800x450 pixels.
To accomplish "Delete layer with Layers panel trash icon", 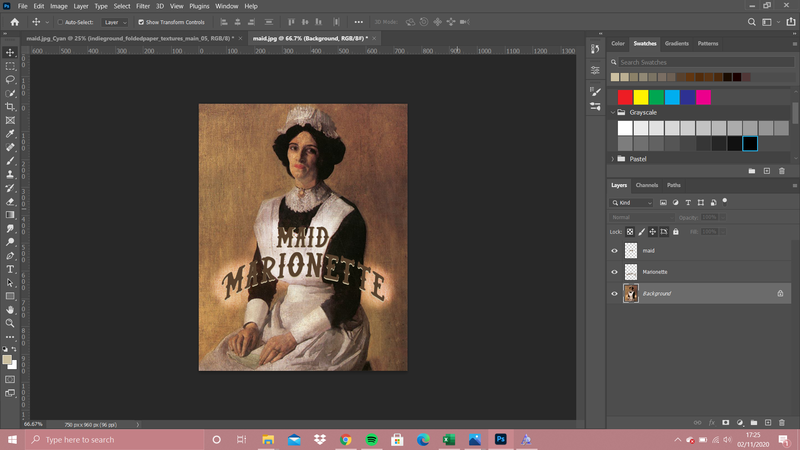I will [782, 422].
